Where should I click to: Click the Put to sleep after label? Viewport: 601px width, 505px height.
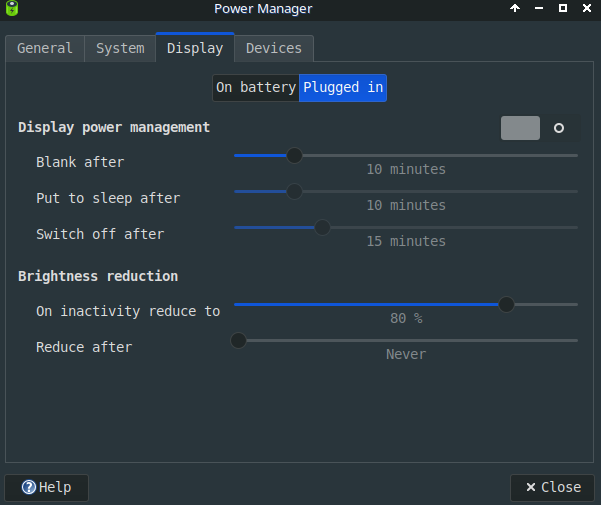coord(108,198)
